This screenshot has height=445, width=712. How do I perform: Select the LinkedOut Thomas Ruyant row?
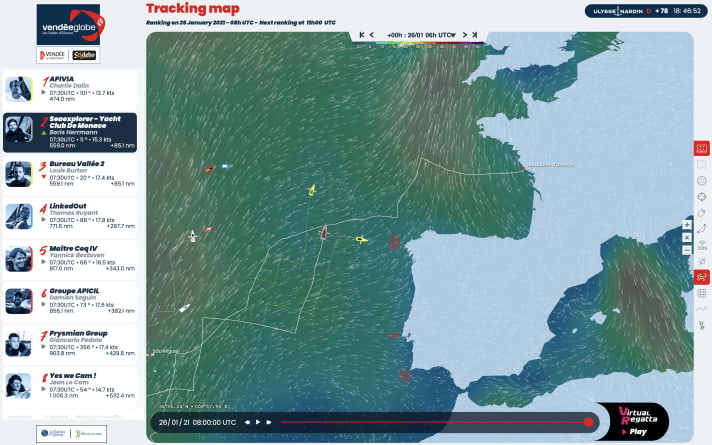click(x=70, y=217)
